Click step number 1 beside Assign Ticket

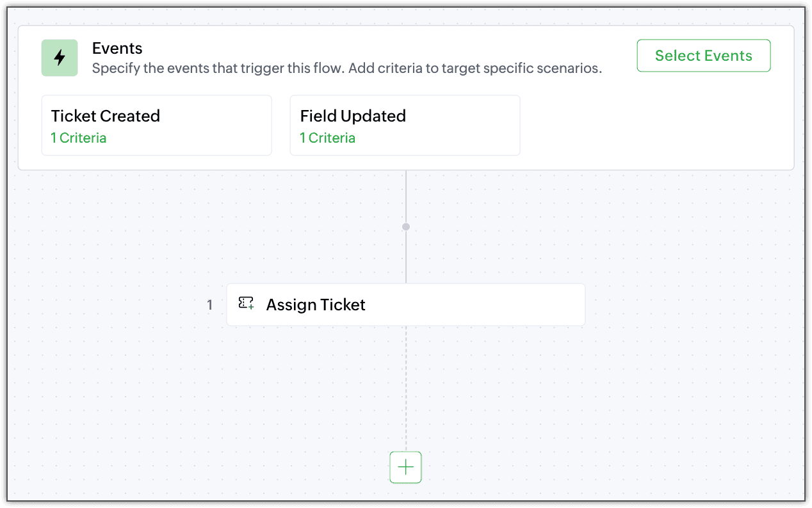pyautogui.click(x=209, y=305)
